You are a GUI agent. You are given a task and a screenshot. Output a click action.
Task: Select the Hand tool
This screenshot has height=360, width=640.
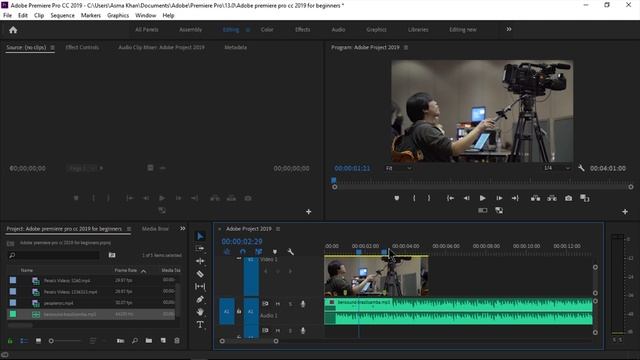200,312
